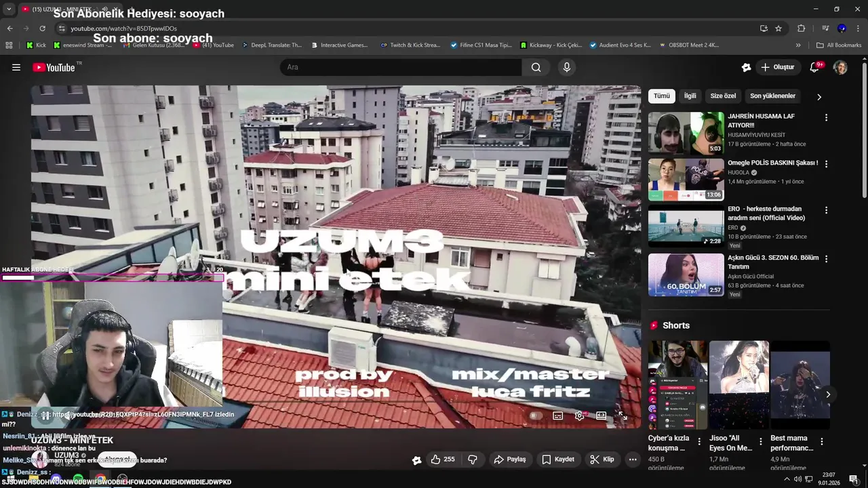Open options for Cyber'a kızla konuşma short
Viewport: 868px width, 488px height.
[x=699, y=442]
